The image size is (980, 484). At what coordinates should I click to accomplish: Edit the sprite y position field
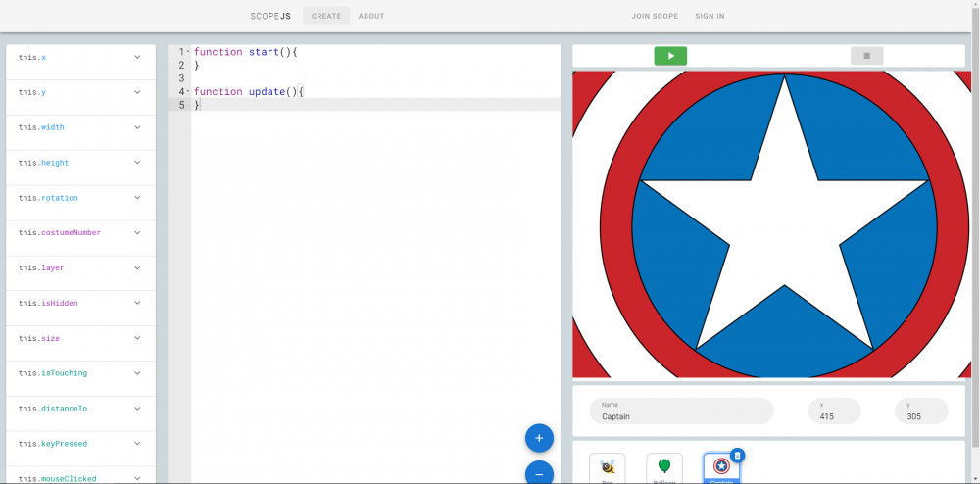click(x=921, y=411)
